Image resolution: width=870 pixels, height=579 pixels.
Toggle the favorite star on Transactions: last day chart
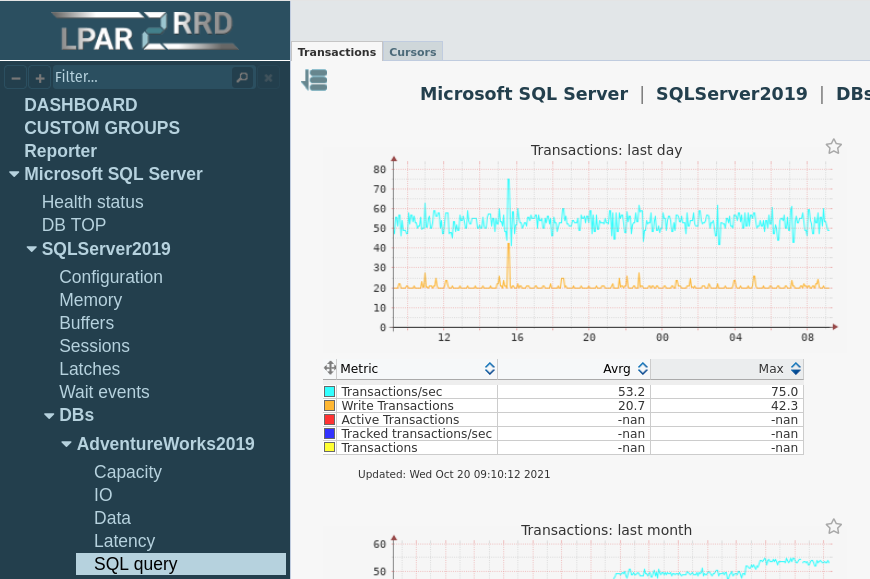pyautogui.click(x=834, y=146)
